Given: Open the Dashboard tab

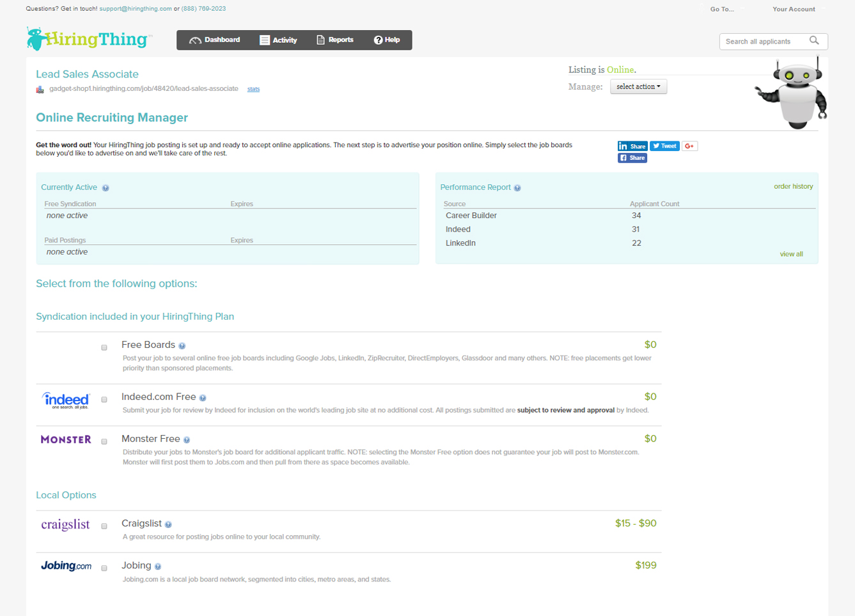Looking at the screenshot, I should click(215, 40).
